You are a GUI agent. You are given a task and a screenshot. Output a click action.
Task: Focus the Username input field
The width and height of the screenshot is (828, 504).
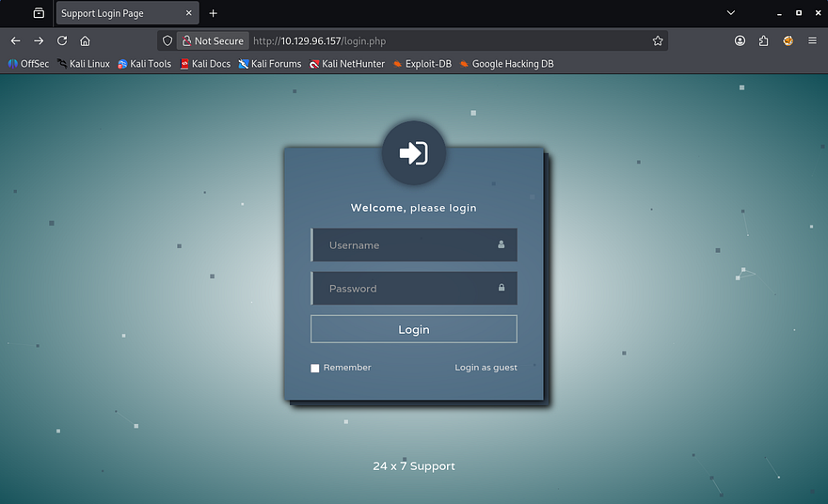point(410,245)
